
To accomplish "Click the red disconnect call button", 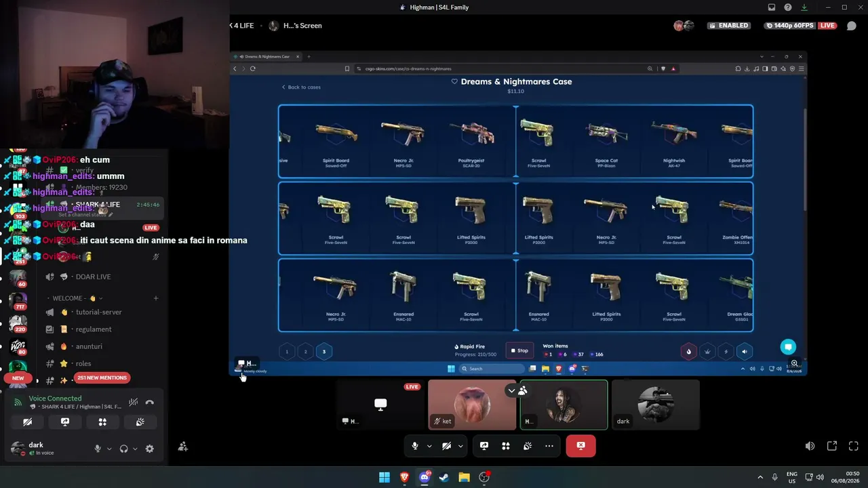I will click(x=581, y=446).
